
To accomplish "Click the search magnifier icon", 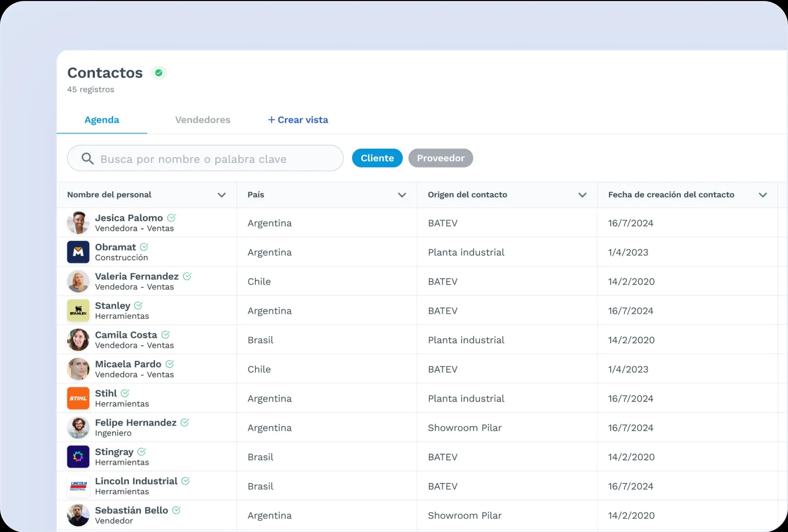I will [x=87, y=158].
